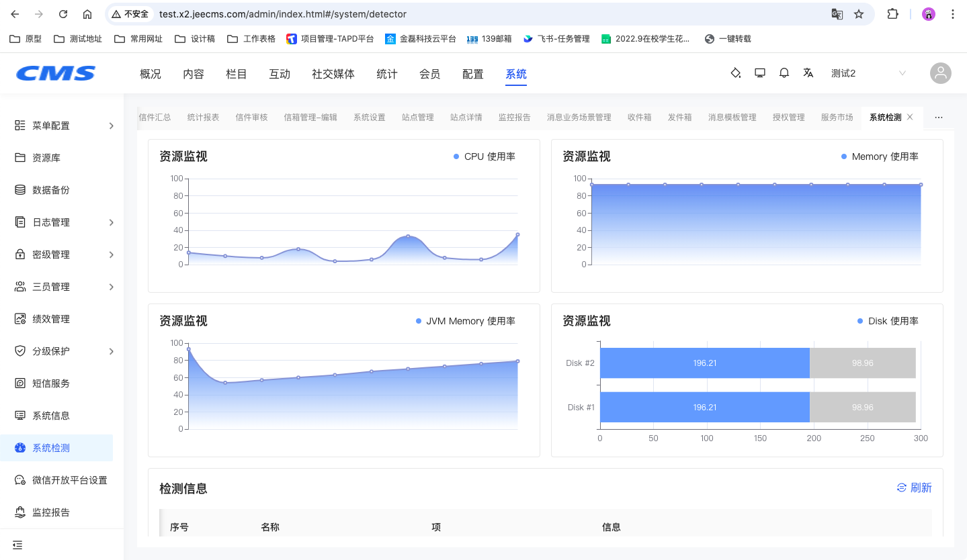Click the blue Disk #2 used bar
The width and height of the screenshot is (967, 560).
coord(704,363)
